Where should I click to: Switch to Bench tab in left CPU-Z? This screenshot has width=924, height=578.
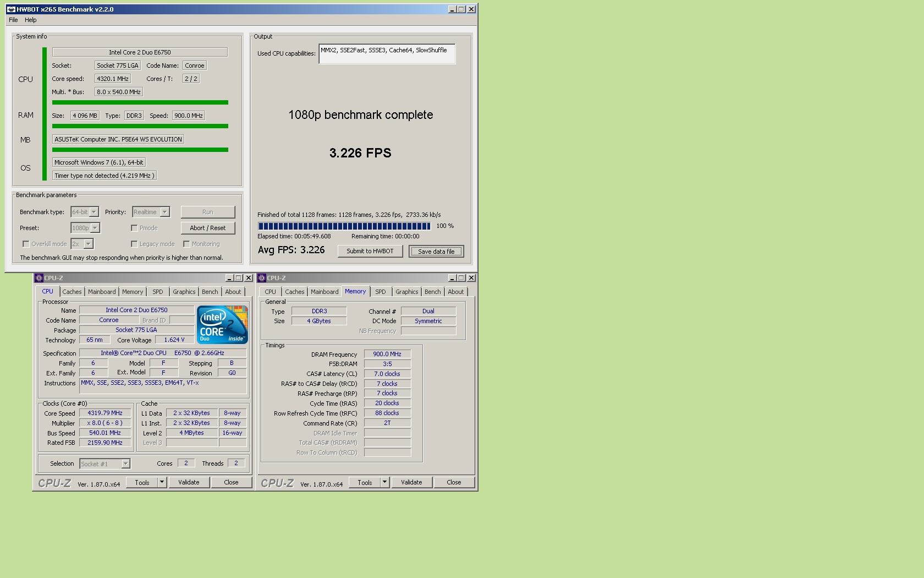pos(210,292)
